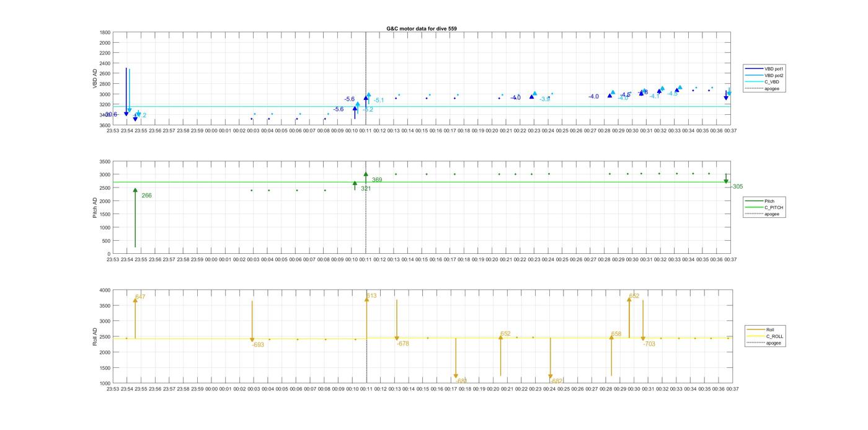Click the roll arrow labeled -693
This screenshot has width=868, height=430.
pos(252,322)
